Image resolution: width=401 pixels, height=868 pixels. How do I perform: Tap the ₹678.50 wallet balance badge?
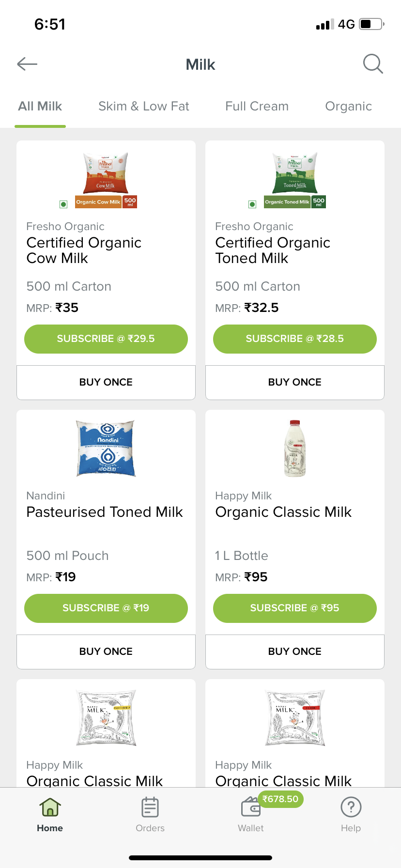coord(280,799)
